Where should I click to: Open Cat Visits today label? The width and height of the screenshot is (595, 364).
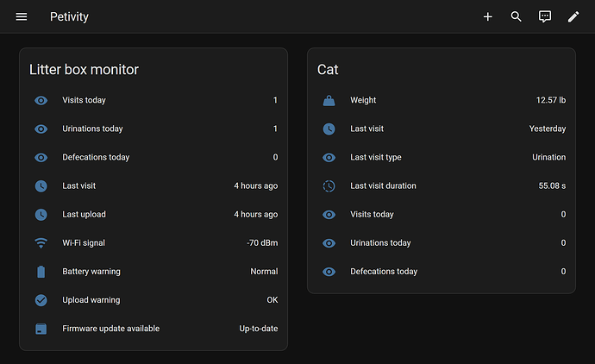point(372,214)
